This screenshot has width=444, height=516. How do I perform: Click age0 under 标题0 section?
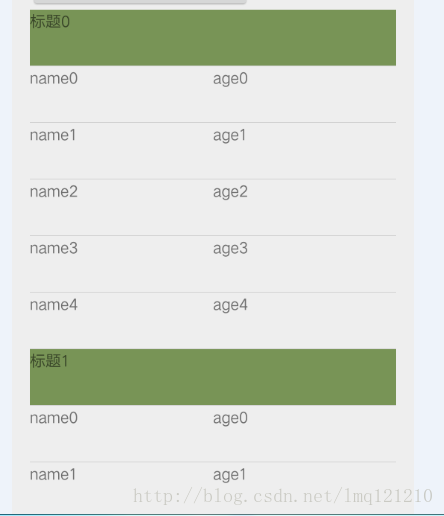(230, 79)
